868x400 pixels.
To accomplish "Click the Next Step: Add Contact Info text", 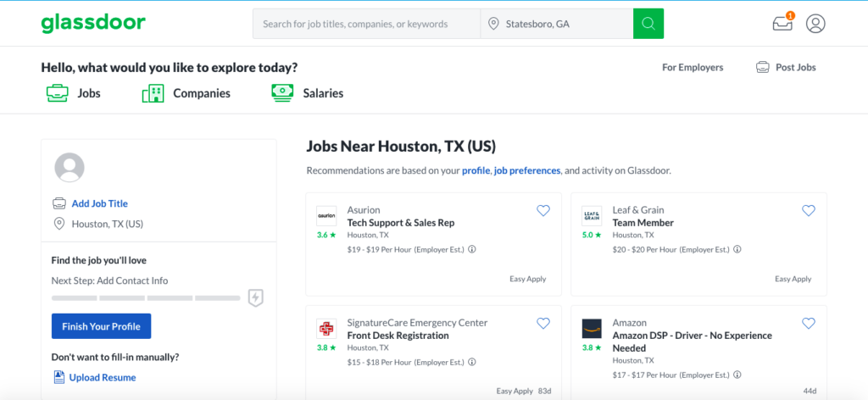I will click(109, 281).
